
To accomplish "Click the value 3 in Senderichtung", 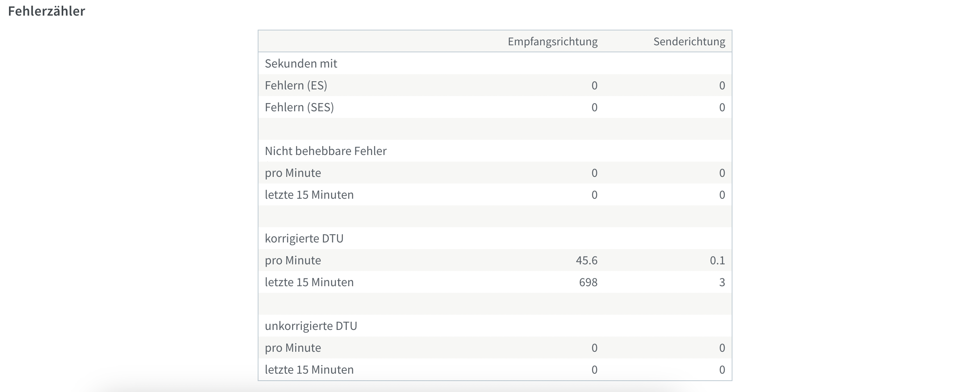I will 722,282.
